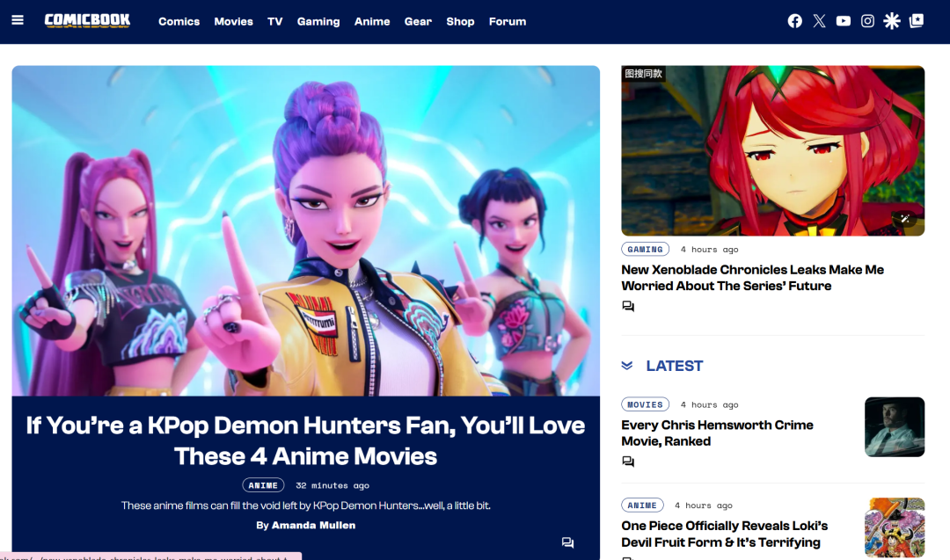Click the ANIME tag above One Piece article

[642, 505]
